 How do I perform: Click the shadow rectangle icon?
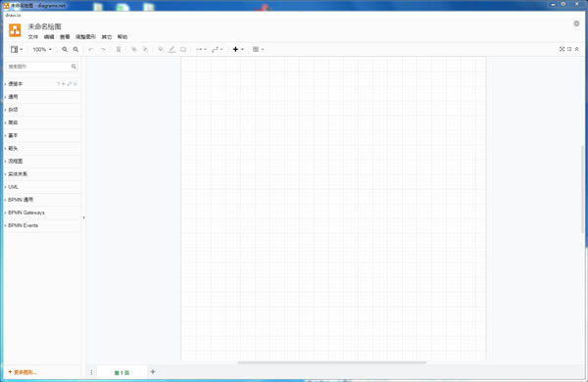(183, 49)
